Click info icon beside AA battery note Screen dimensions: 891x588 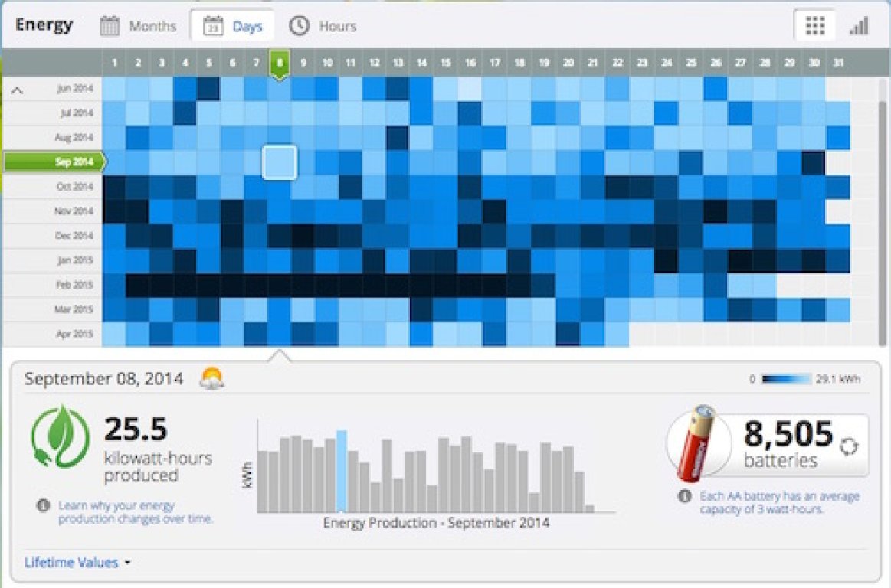684,496
